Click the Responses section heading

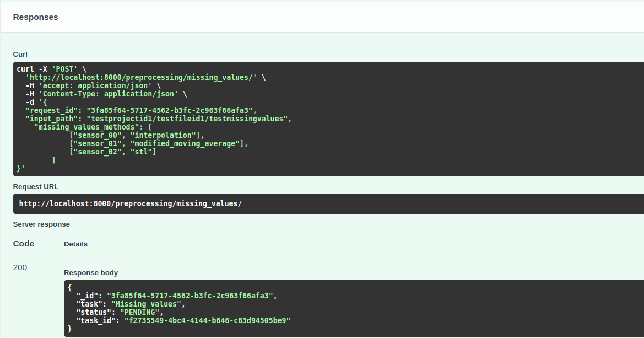(x=35, y=17)
